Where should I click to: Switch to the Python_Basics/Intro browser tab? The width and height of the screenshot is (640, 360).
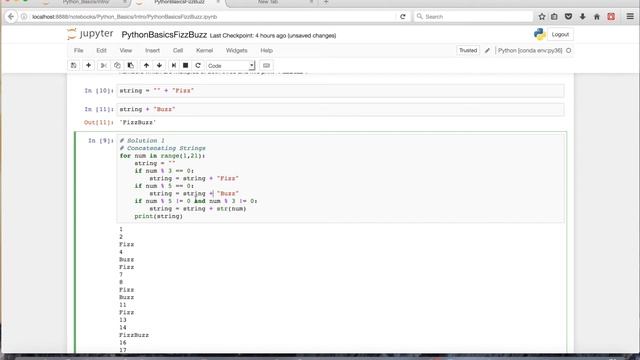(86, 2)
